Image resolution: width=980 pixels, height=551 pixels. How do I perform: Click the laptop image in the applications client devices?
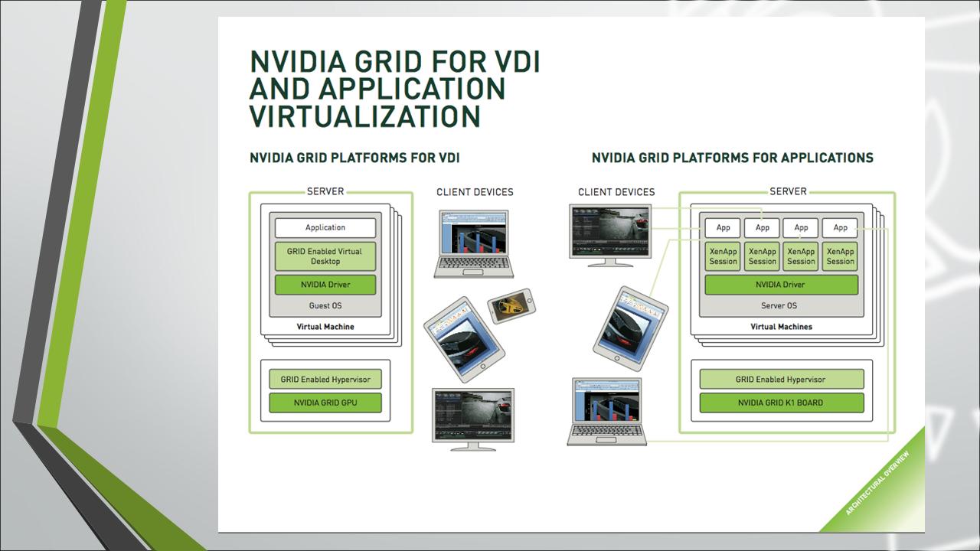click(x=606, y=412)
